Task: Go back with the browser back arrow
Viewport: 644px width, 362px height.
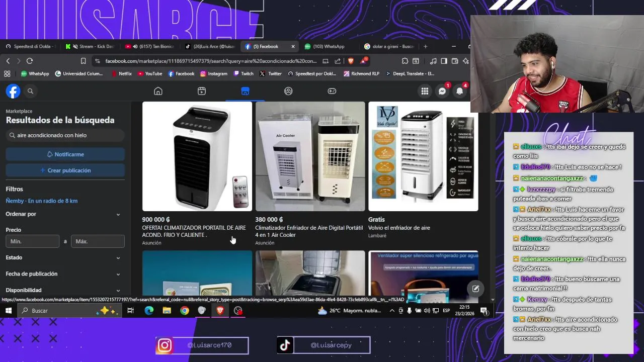Action: (x=8, y=61)
